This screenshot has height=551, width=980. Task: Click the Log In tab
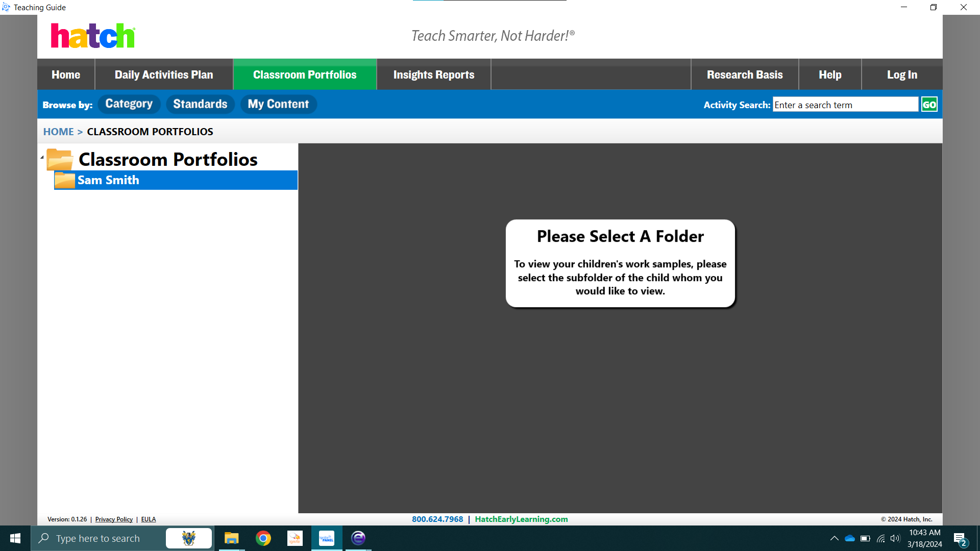(x=902, y=74)
